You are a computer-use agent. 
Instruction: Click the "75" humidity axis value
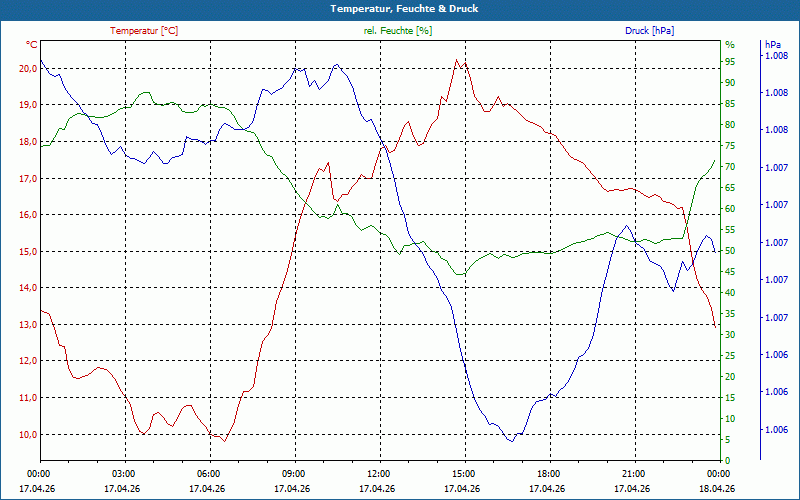[730, 146]
